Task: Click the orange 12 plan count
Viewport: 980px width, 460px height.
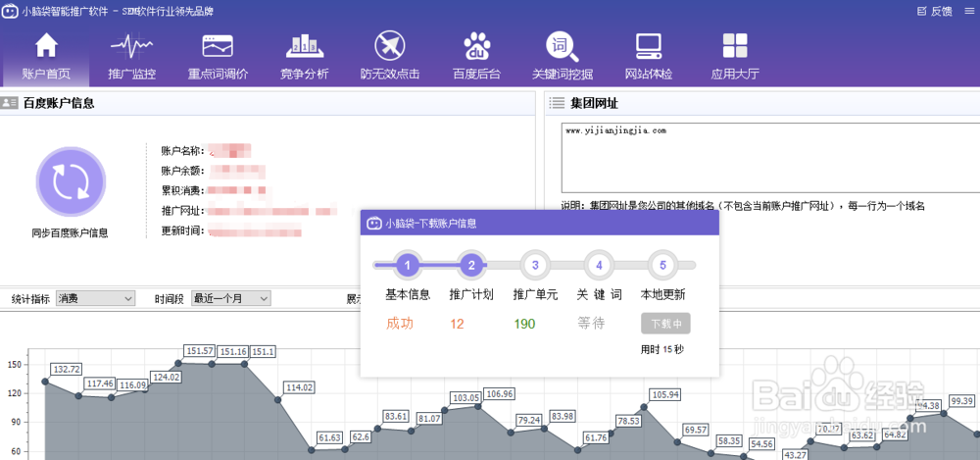Action: (x=457, y=325)
